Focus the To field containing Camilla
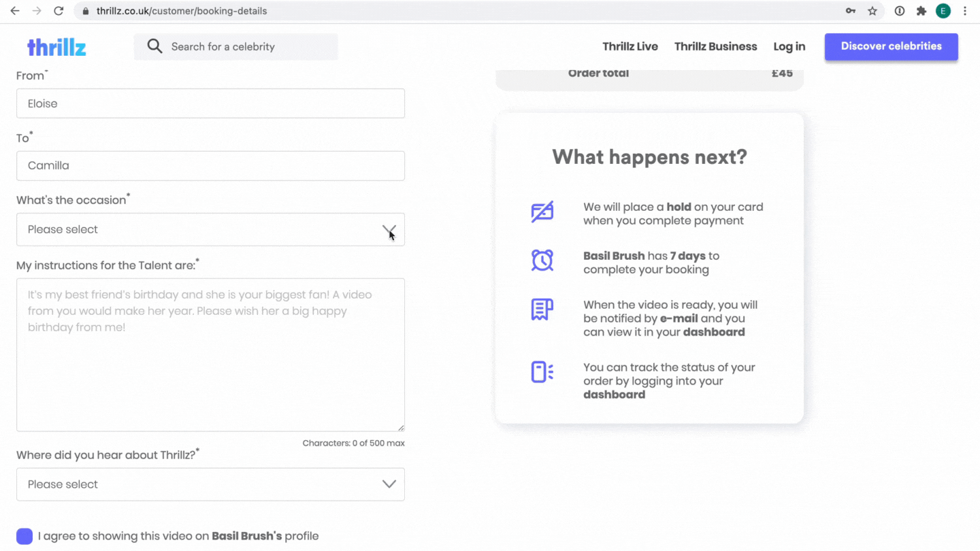980x551 pixels. pos(210,166)
